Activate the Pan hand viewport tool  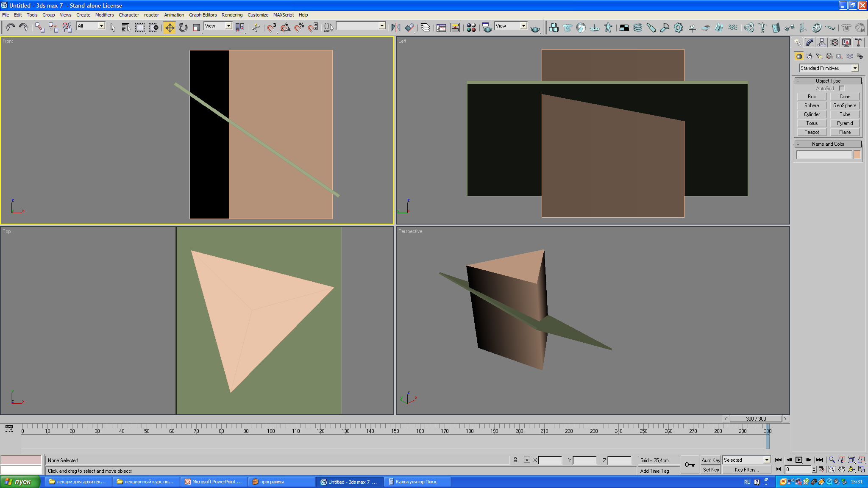[842, 469]
